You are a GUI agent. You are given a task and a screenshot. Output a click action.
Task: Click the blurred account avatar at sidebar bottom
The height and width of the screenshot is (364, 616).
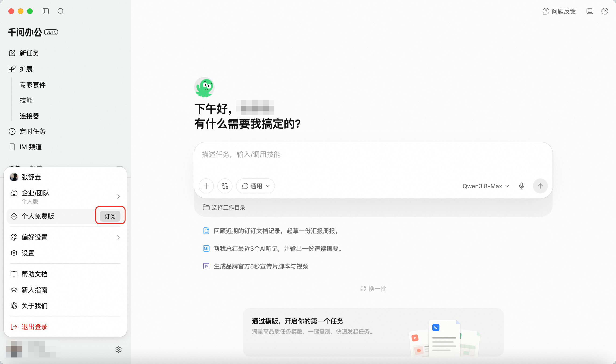tap(14, 349)
